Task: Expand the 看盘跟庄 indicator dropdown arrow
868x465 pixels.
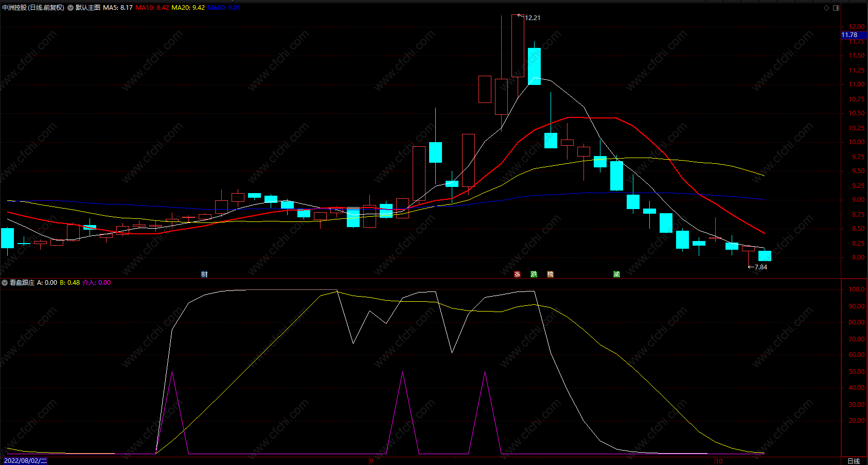Action: pos(5,283)
